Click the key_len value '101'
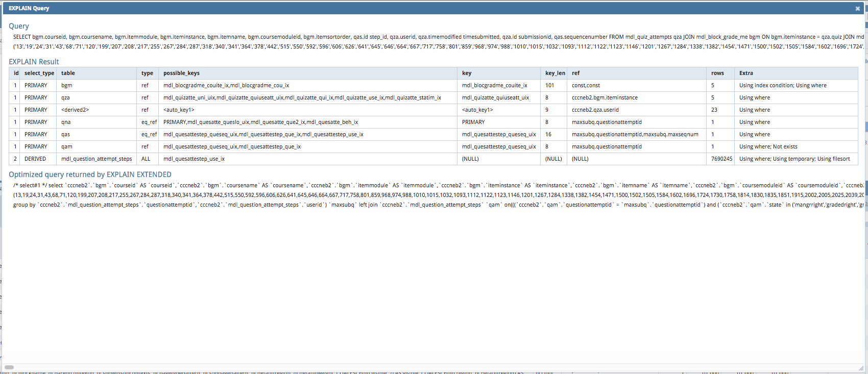The image size is (868, 374). (x=554, y=85)
